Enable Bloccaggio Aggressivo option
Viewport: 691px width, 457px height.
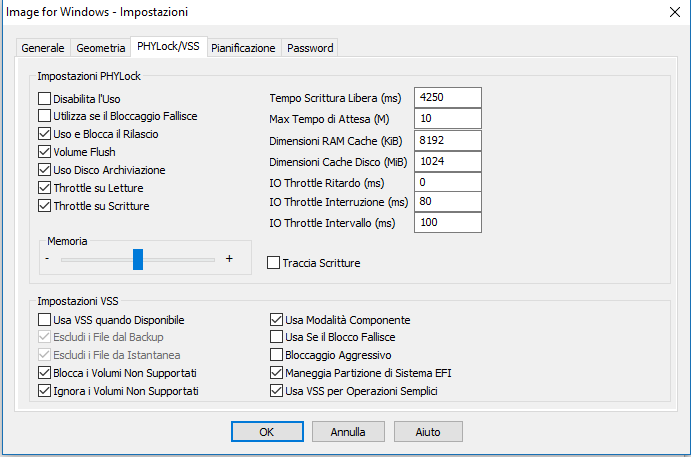[x=276, y=355]
